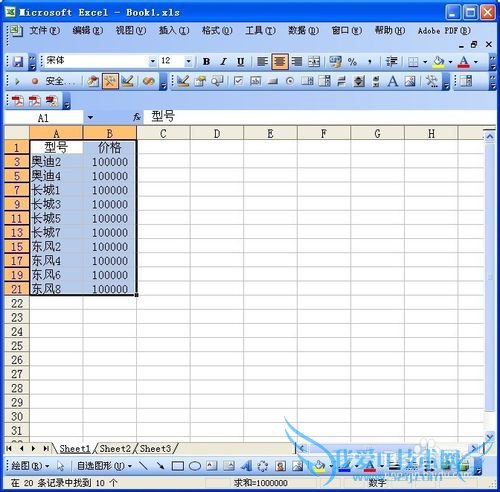
Task: Click the Run Macro play icon
Action: [x=17, y=81]
